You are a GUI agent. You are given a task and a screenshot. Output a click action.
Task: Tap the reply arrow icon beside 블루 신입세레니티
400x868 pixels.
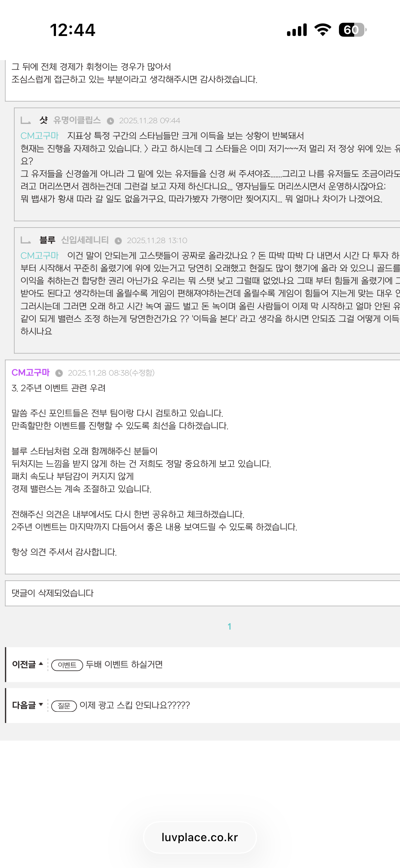[x=26, y=240]
